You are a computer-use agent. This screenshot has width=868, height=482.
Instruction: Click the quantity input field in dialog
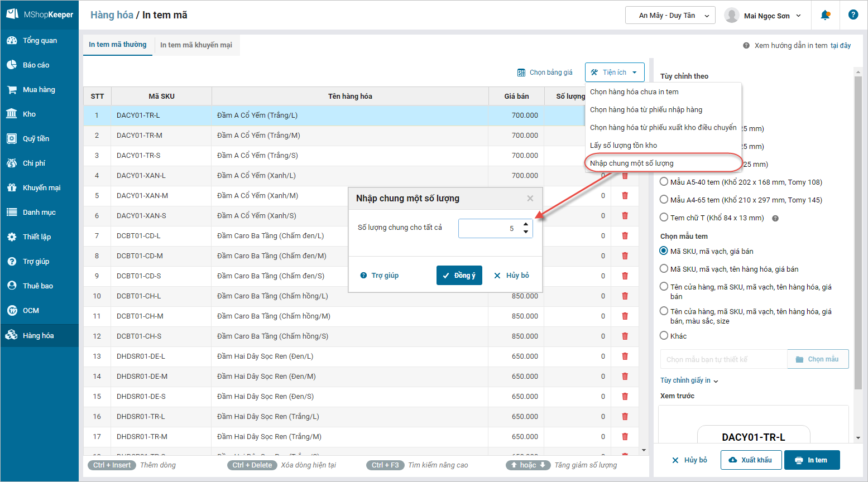click(x=488, y=228)
